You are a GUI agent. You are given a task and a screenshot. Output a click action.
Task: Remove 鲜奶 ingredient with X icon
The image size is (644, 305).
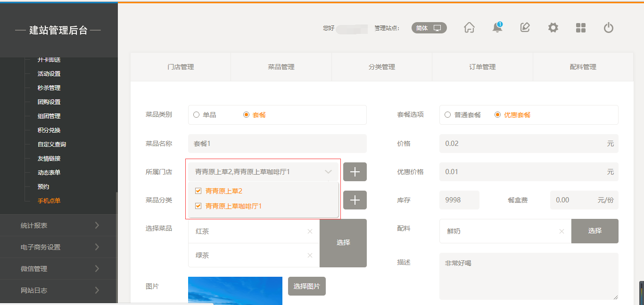(561, 231)
